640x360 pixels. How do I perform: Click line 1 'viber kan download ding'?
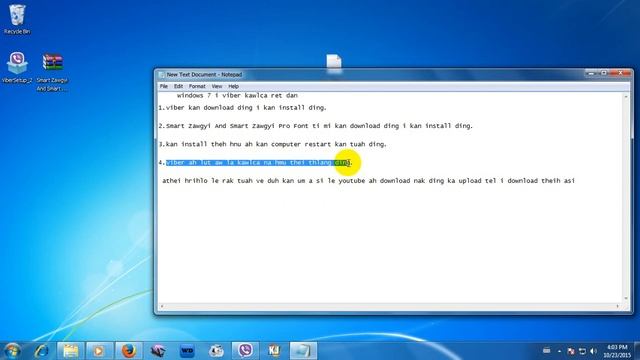click(242, 108)
